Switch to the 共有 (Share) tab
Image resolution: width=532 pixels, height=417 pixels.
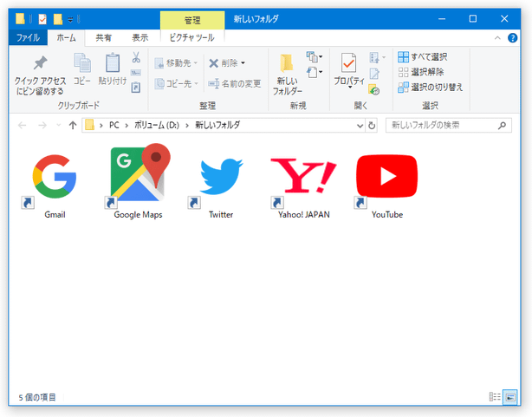pos(103,37)
